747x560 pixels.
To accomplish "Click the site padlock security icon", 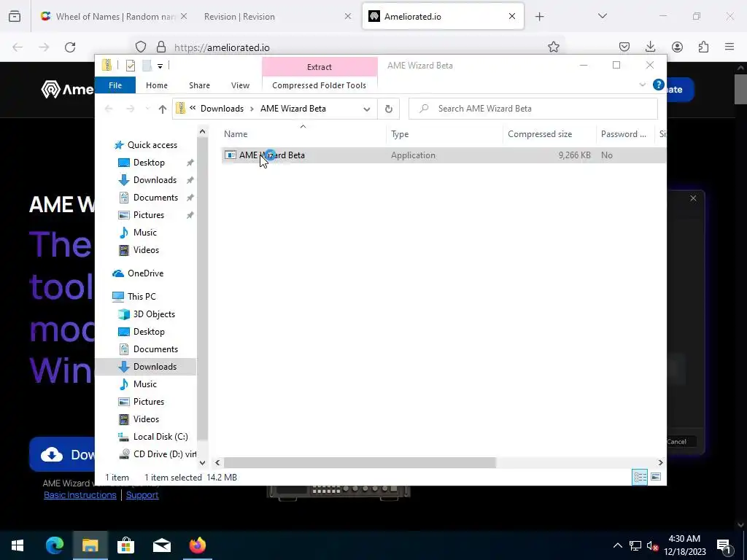I will point(161,47).
